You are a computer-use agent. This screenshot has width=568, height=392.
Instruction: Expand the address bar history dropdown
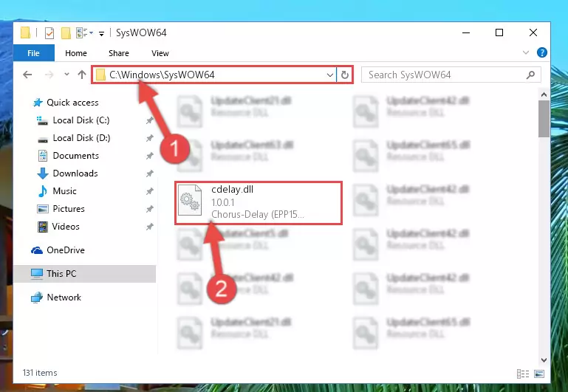click(x=329, y=75)
